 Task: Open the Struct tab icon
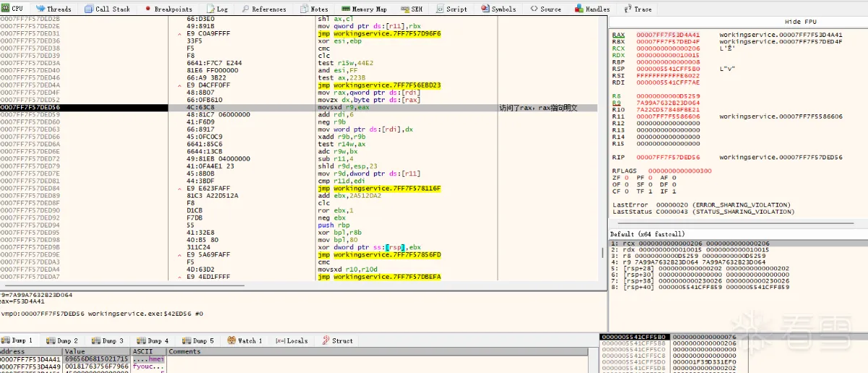pyautogui.click(x=326, y=340)
